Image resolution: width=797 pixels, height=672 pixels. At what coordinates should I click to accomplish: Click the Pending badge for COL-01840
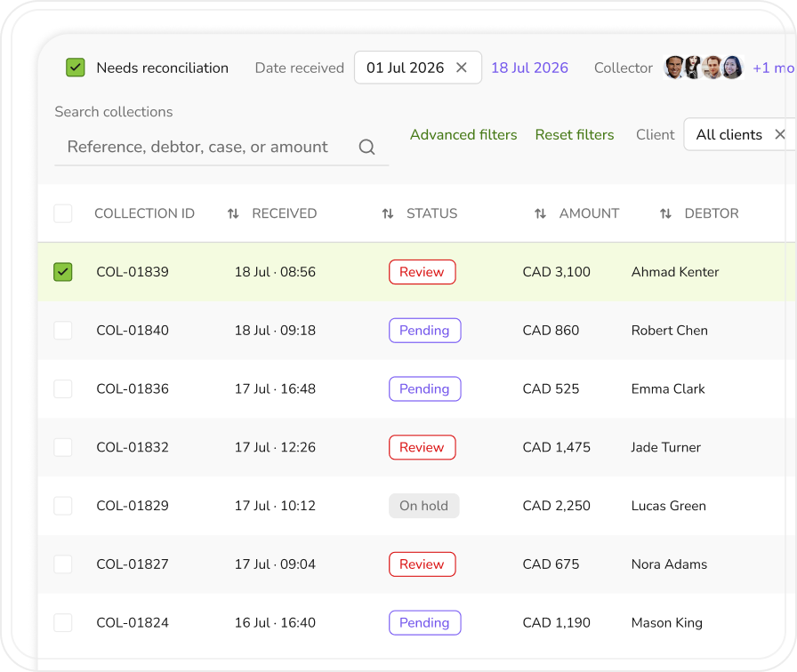[425, 330]
